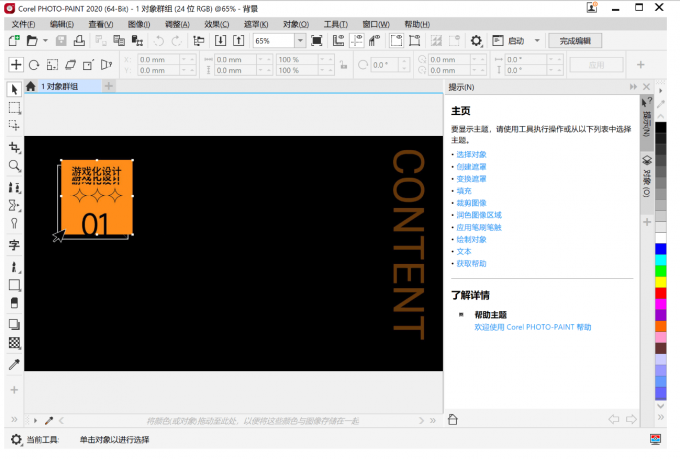Viewport: 680px width, 459px height.
Task: Open a file with folder icon
Action: point(32,41)
